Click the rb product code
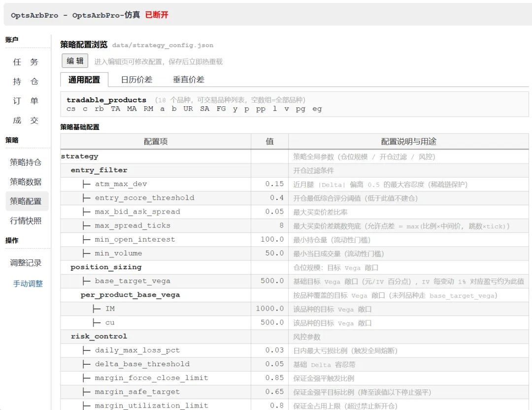The width and height of the screenshot is (532, 410). click(x=99, y=109)
